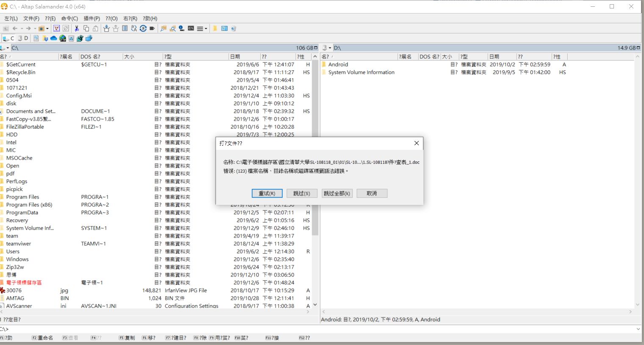Image resolution: width=644 pixels, height=345 pixels.
Task: Open the FTP client globe icon
Action: pyautogui.click(x=63, y=38)
